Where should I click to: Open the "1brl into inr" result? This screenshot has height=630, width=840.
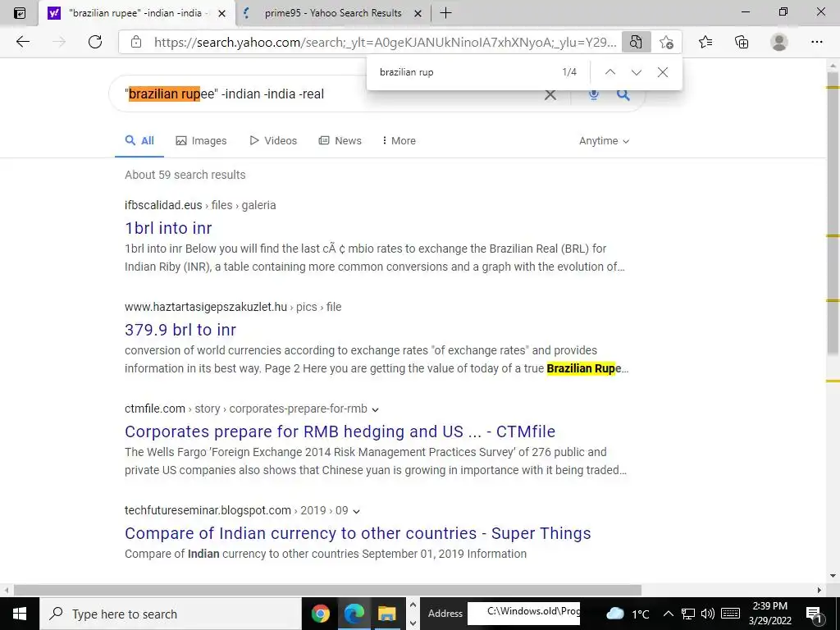coord(168,228)
